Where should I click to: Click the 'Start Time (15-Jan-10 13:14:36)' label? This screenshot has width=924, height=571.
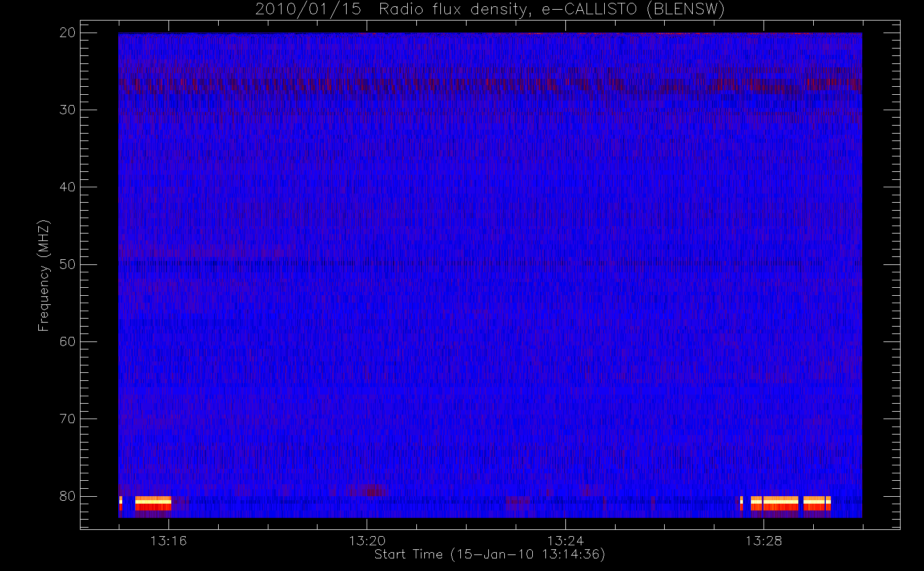tap(489, 554)
